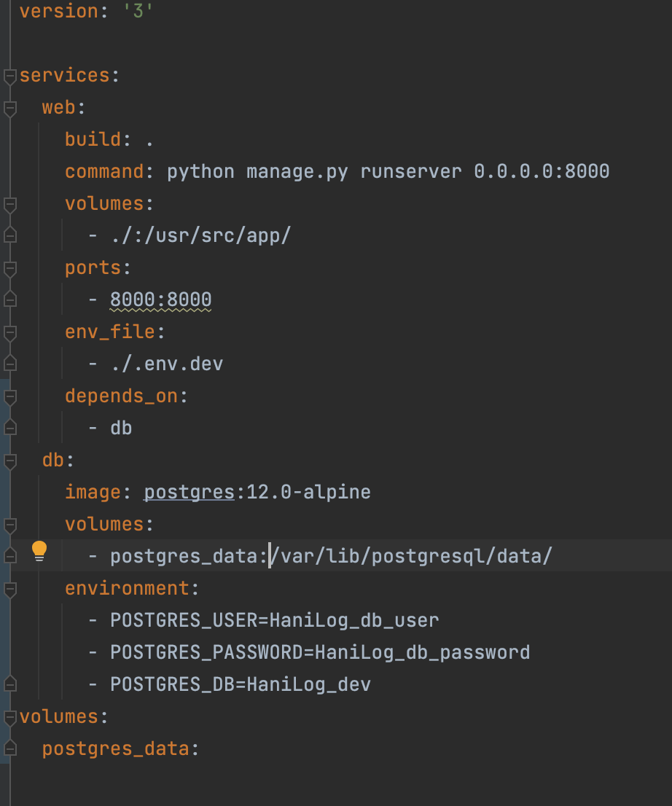This screenshot has width=672, height=806.
Task: Collapse the environment block
Action: tap(9, 589)
